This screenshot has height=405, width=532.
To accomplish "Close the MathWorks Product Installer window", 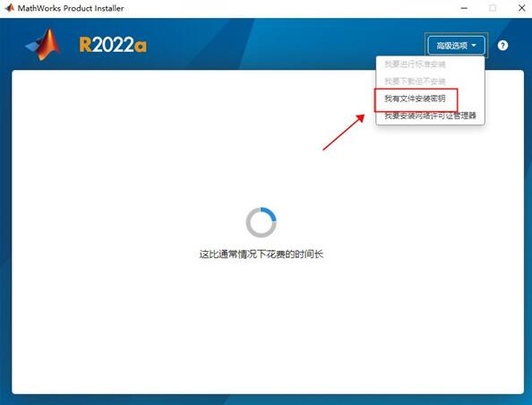I will [522, 8].
